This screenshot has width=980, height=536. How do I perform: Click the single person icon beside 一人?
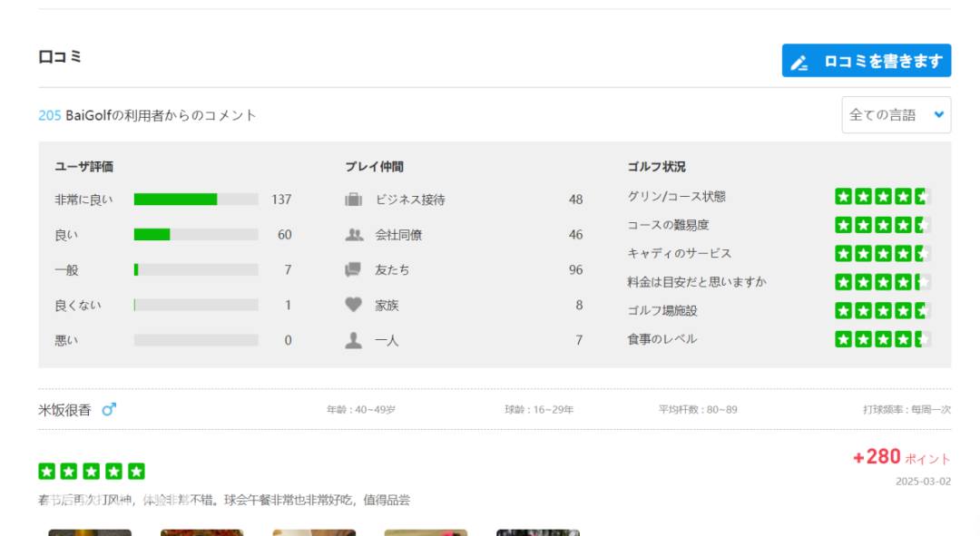(353, 341)
